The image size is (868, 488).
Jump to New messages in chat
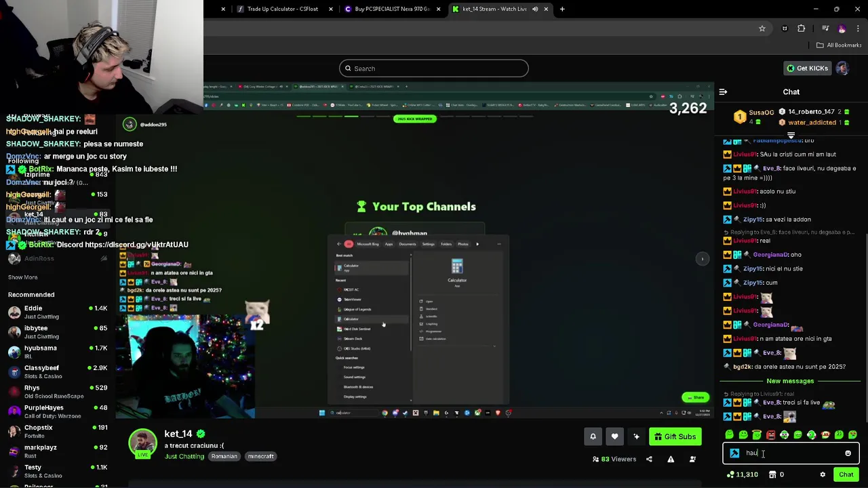click(790, 381)
